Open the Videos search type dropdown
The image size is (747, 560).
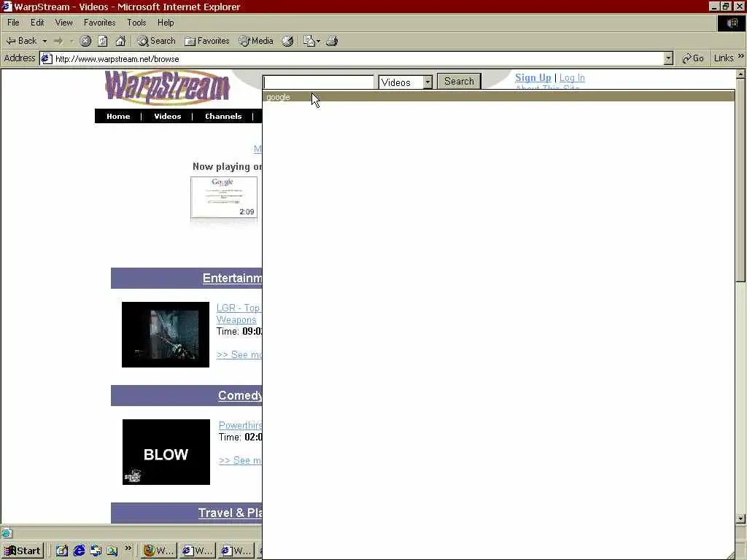coord(405,82)
